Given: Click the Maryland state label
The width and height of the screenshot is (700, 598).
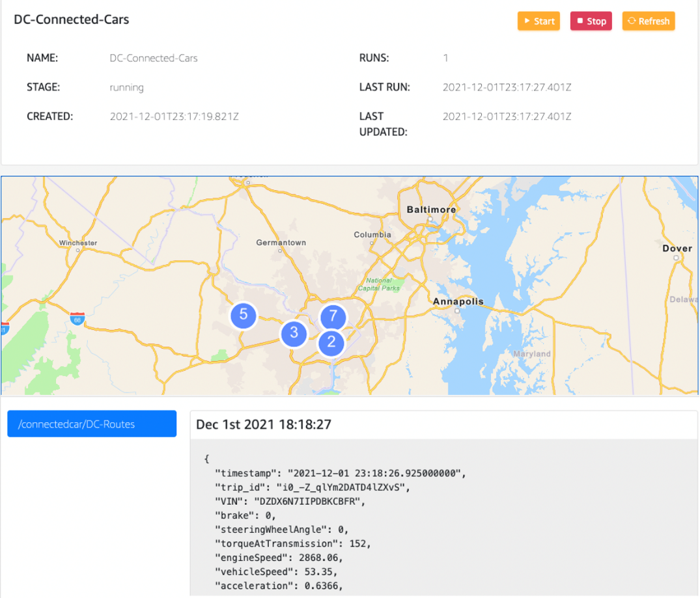Looking at the screenshot, I should coord(532,353).
